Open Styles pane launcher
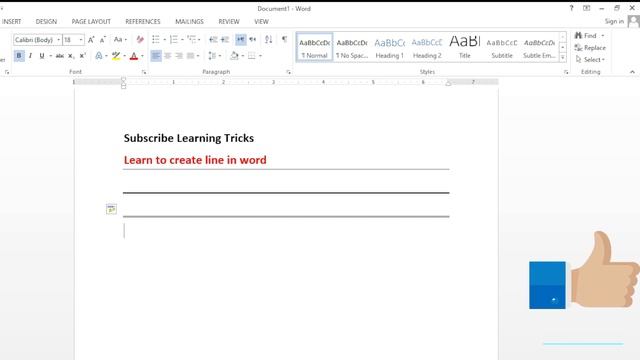Viewport: 640px width, 360px height. tap(566, 72)
